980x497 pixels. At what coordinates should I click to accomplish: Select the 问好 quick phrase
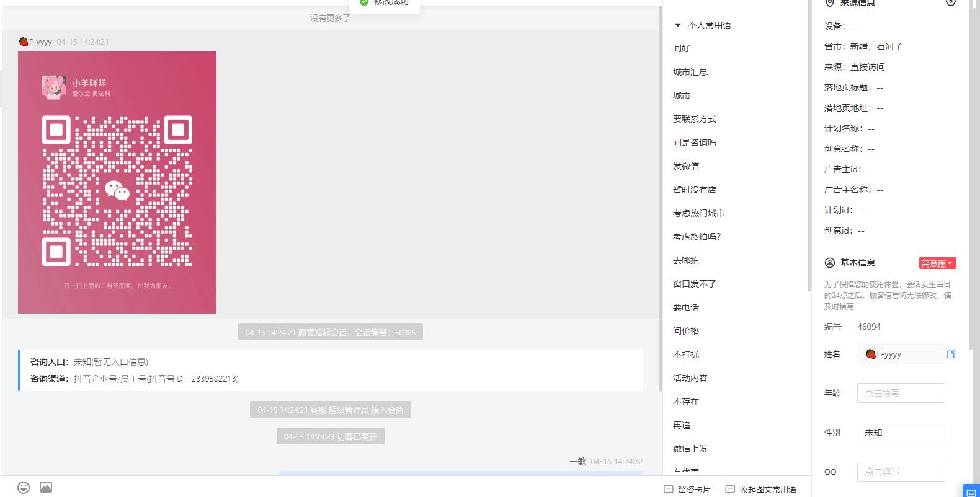[x=682, y=48]
